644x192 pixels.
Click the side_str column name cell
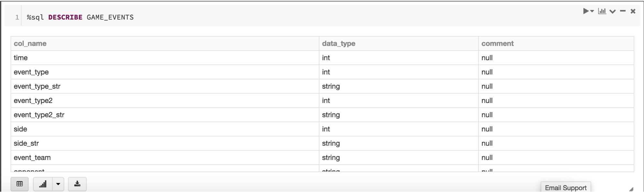pos(26,143)
